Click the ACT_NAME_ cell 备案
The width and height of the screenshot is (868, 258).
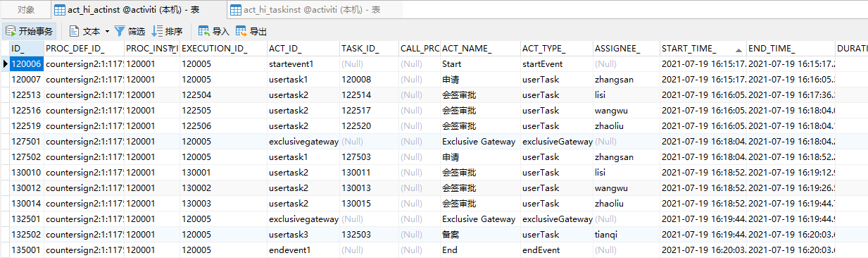[x=479, y=234]
